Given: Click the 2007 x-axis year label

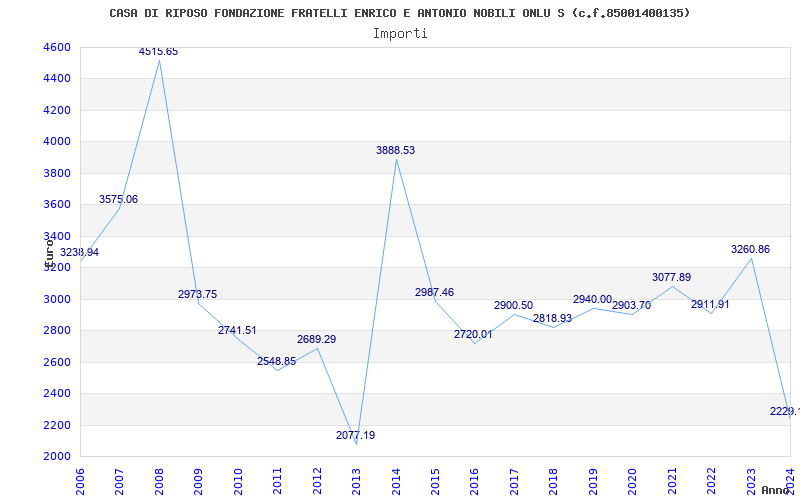Looking at the screenshot, I should 119,482.
